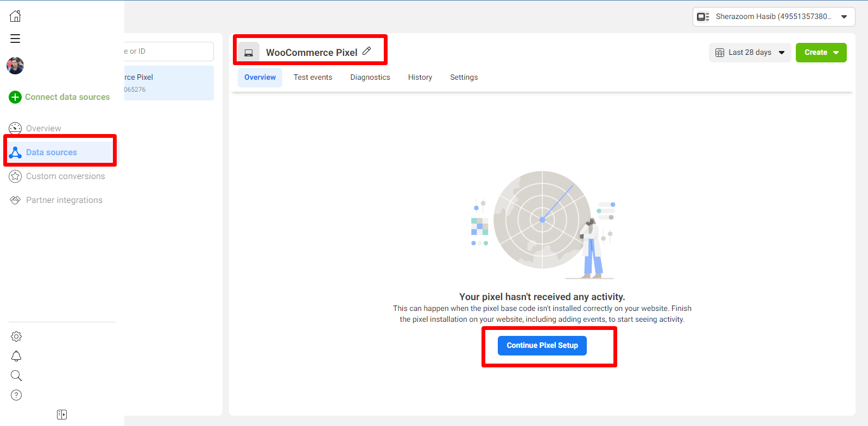
Task: Click the WooCommerce Pixel title text
Action: click(x=312, y=53)
